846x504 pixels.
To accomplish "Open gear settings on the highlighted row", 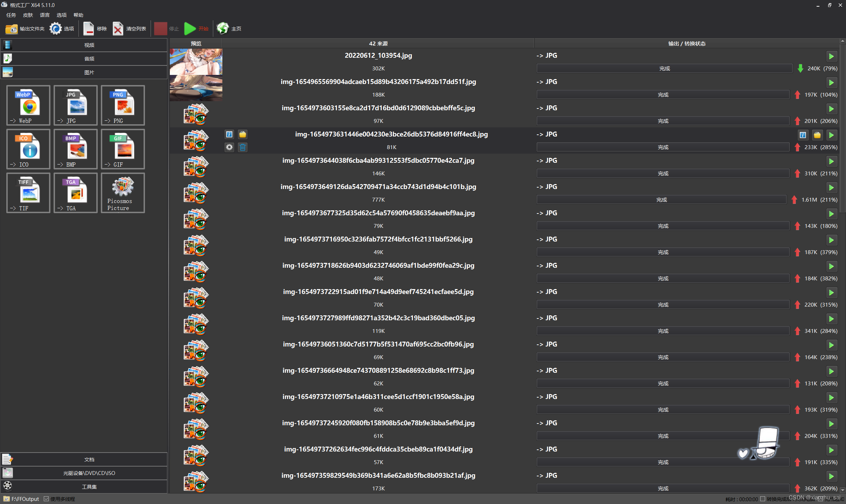I will click(229, 147).
